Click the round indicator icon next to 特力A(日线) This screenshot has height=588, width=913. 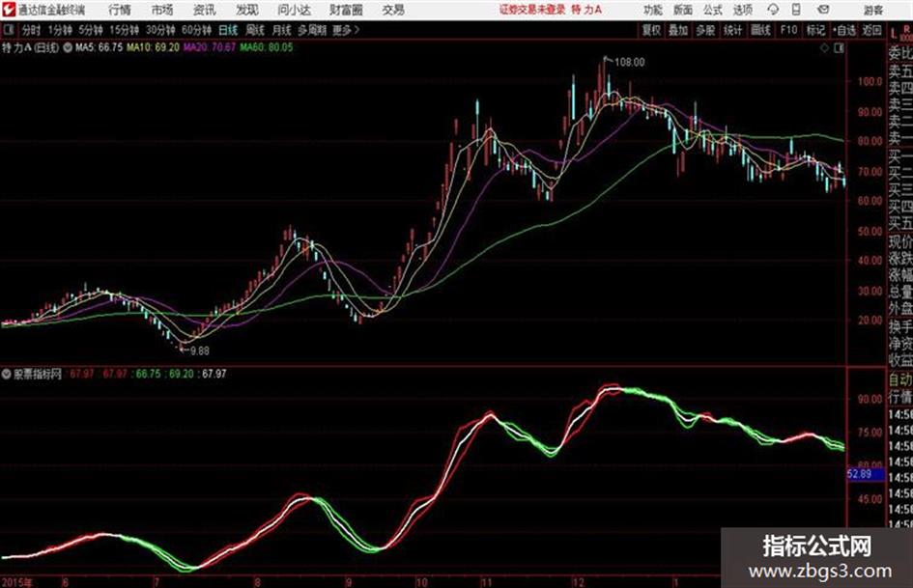[68, 47]
